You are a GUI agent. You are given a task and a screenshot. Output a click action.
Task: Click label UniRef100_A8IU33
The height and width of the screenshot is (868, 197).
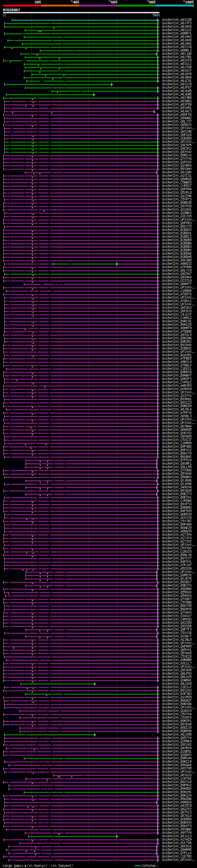[x=177, y=775]
